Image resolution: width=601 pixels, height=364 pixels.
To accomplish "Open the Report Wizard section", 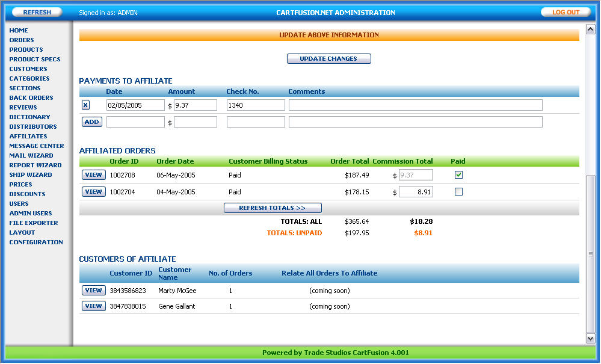I will point(35,165).
